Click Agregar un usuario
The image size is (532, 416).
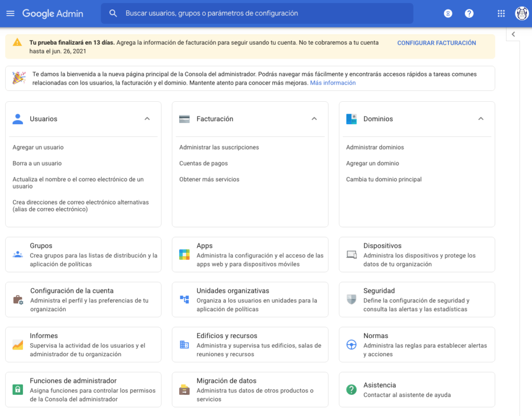[38, 147]
